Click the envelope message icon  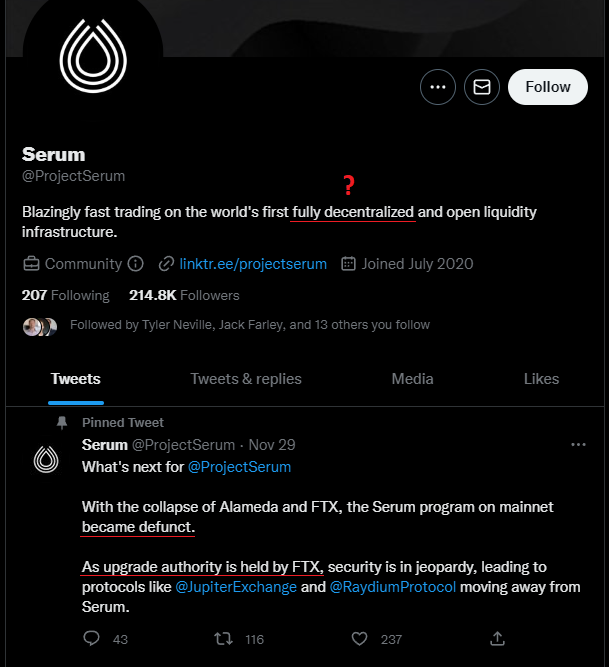pyautogui.click(x=482, y=87)
